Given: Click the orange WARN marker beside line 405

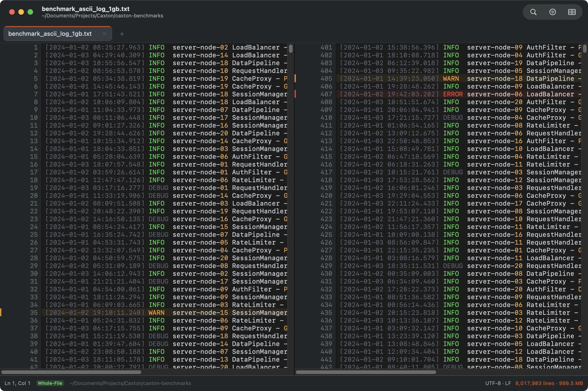Looking at the screenshot, I should (295, 78).
